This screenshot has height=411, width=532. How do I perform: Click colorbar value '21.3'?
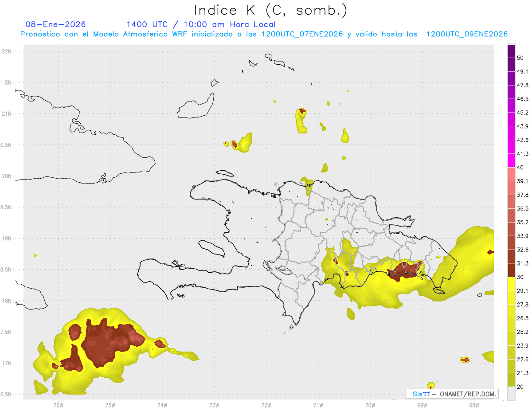[x=523, y=373]
